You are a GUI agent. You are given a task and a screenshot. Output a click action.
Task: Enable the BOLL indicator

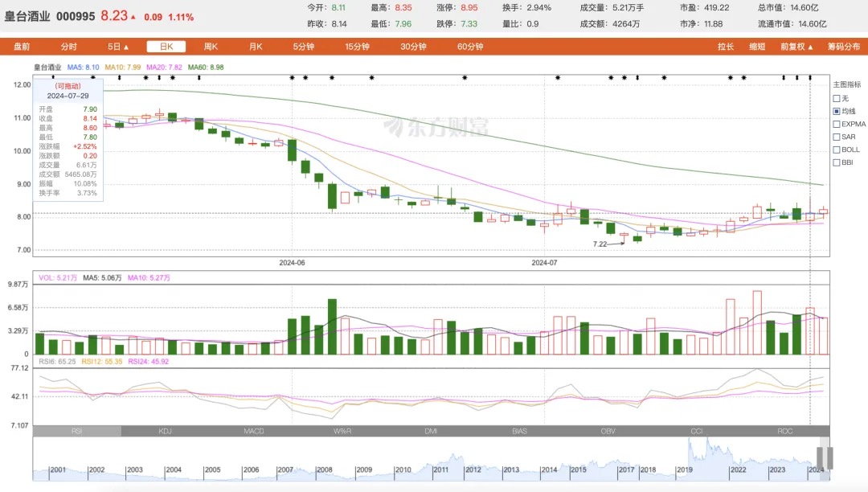pyautogui.click(x=837, y=150)
